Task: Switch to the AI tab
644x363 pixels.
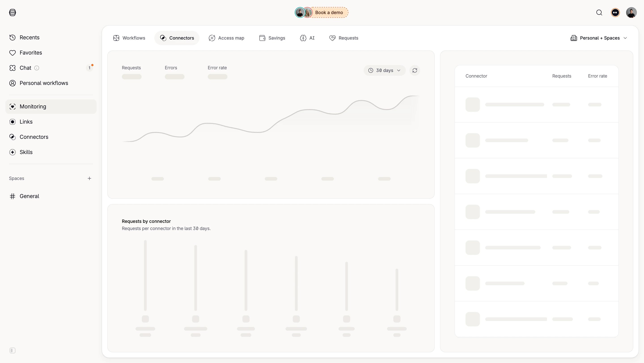Action: pos(307,38)
